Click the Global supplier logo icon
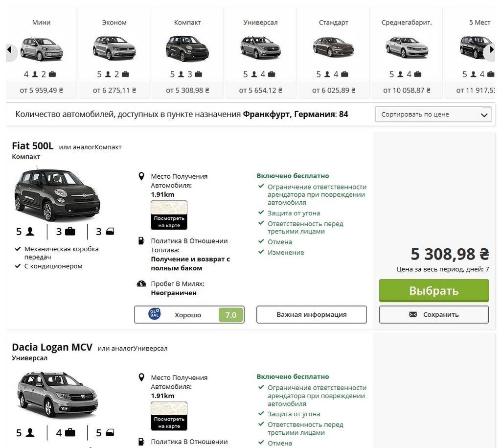 coord(154,314)
